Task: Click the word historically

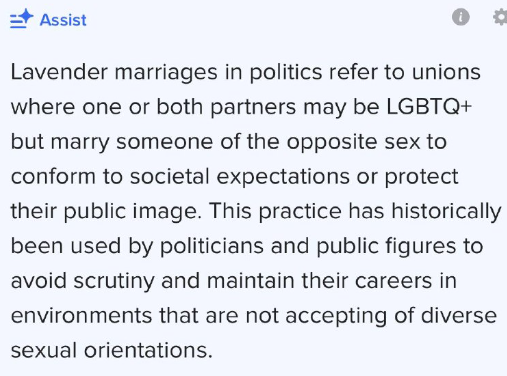Action: coord(446,212)
